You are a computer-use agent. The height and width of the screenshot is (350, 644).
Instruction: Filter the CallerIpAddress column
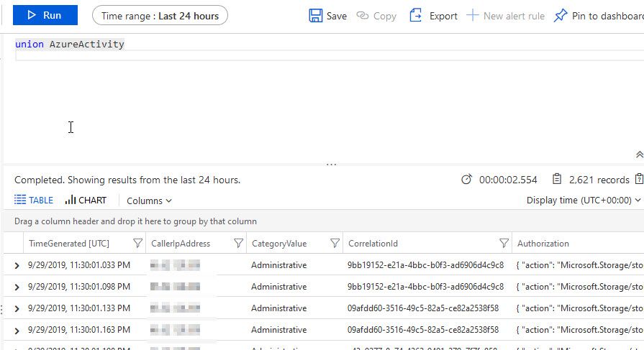click(x=237, y=244)
